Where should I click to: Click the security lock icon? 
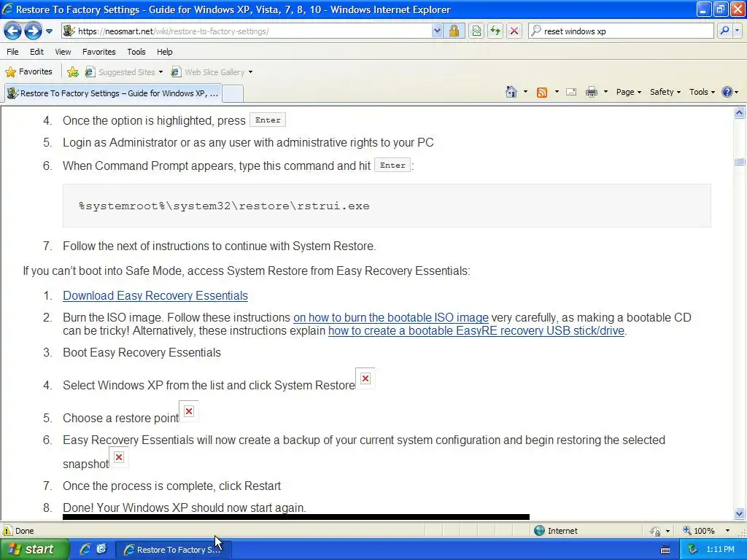coord(454,31)
